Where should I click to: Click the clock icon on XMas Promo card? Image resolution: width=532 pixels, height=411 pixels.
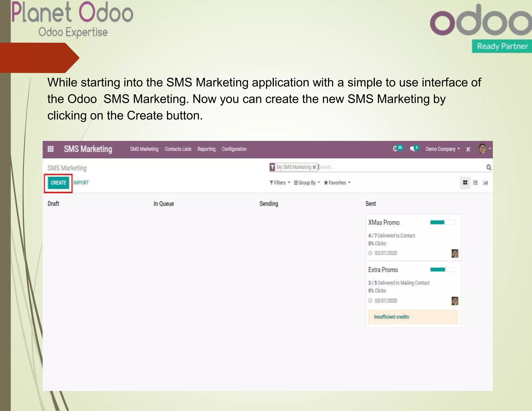point(370,253)
